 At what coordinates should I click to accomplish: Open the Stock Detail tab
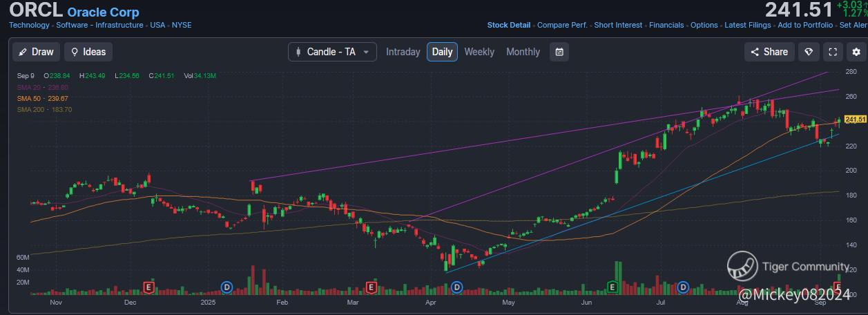pyautogui.click(x=509, y=25)
